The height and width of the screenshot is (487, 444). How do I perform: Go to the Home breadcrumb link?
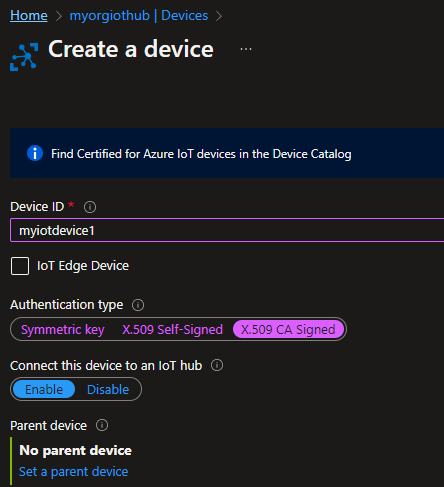(x=29, y=16)
